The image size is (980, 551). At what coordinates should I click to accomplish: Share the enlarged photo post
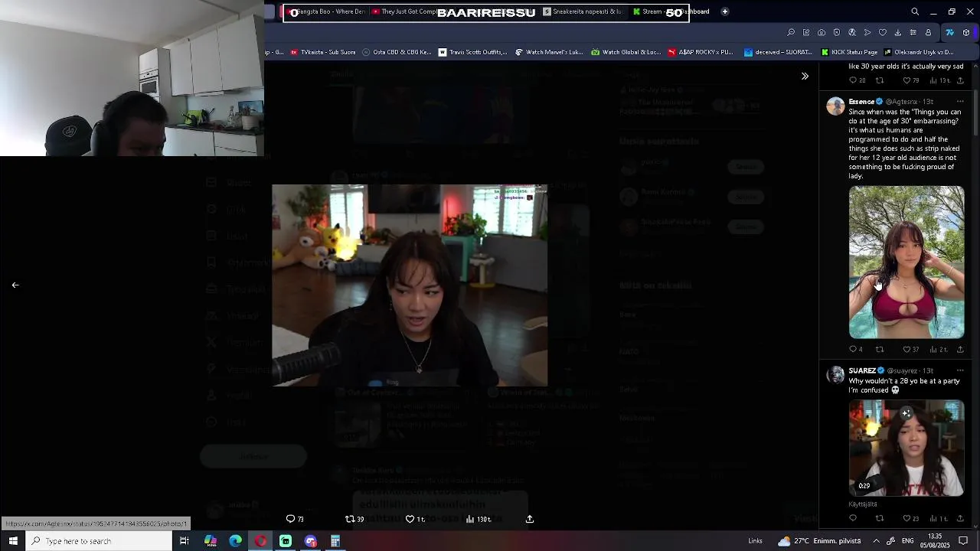point(529,519)
